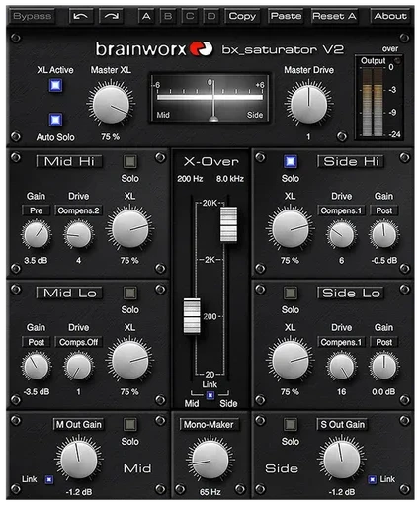This screenshot has height=505, width=420.
Task: Toggle Solo in the S Out Gain section
Action: coord(291,424)
